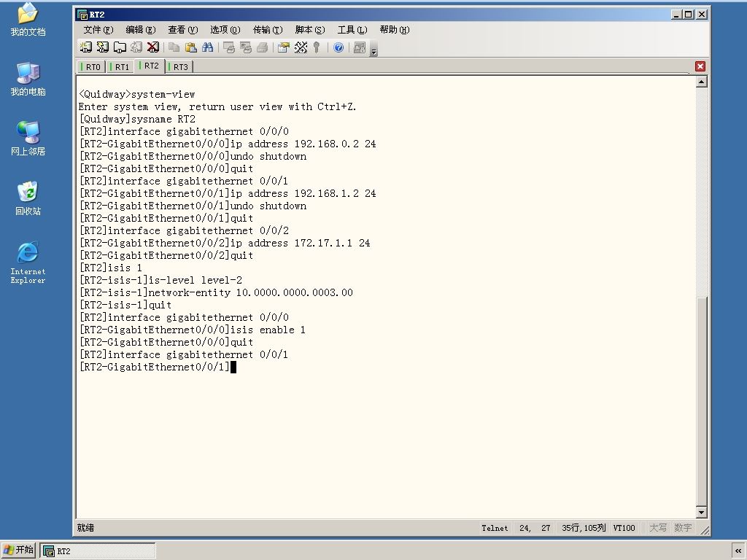The image size is (747, 560).
Task: Click the vertical scrollbar thumb
Action: click(x=701, y=401)
